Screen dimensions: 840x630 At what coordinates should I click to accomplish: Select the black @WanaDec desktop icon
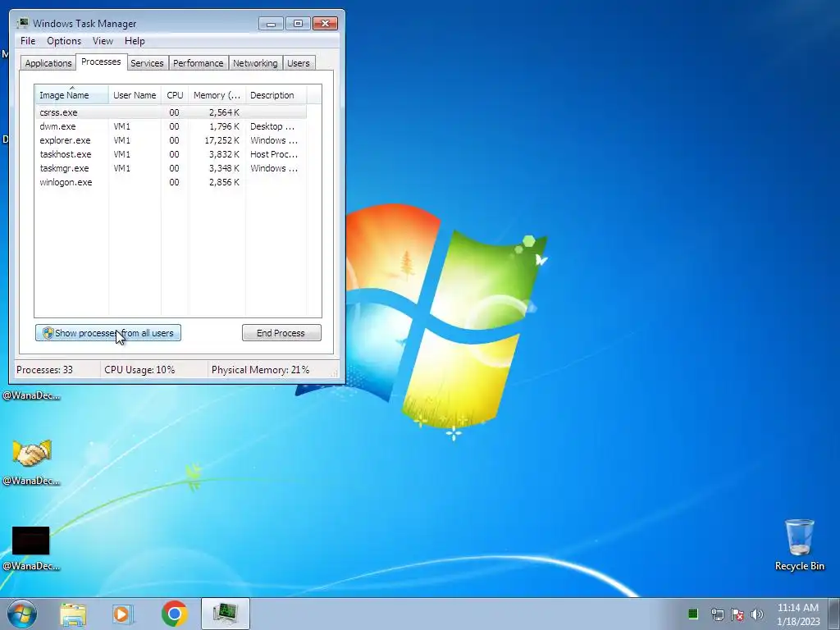[31, 548]
